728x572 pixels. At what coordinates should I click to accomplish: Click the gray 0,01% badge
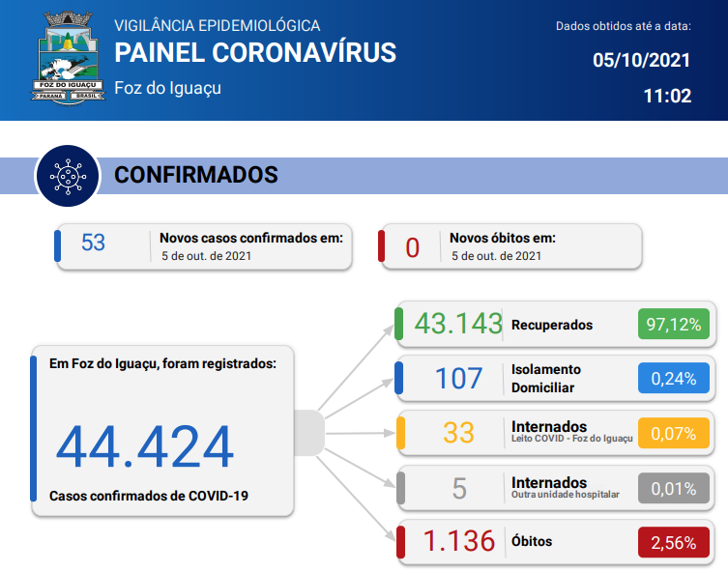click(x=674, y=488)
